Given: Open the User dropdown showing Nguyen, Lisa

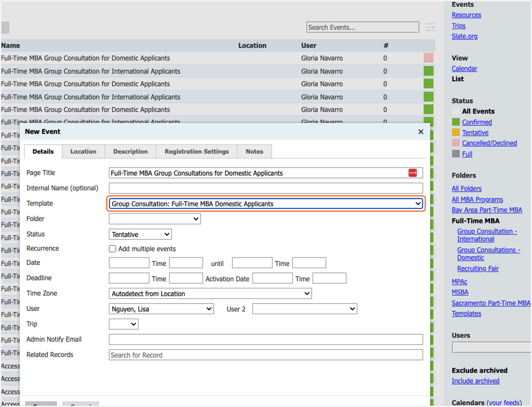Looking at the screenshot, I should pos(161,309).
